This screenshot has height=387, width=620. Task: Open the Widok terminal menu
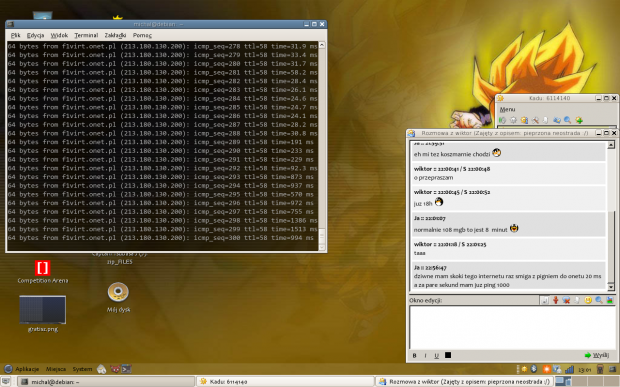[59, 35]
